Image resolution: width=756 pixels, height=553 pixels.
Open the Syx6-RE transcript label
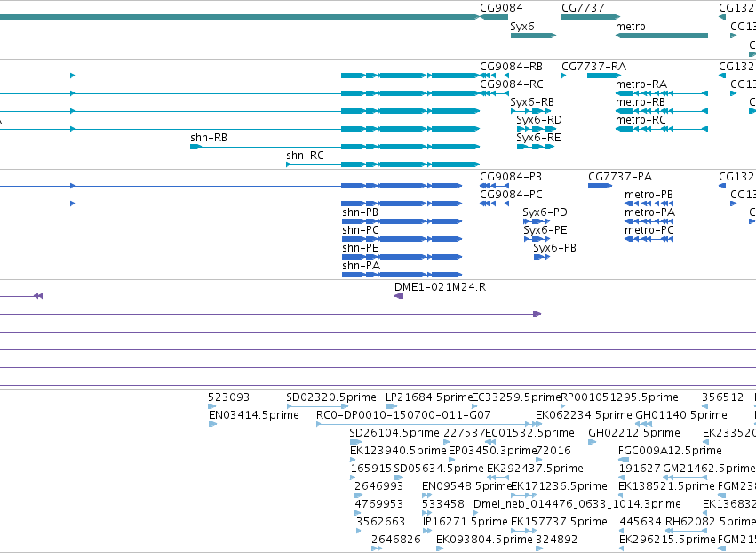click(538, 138)
